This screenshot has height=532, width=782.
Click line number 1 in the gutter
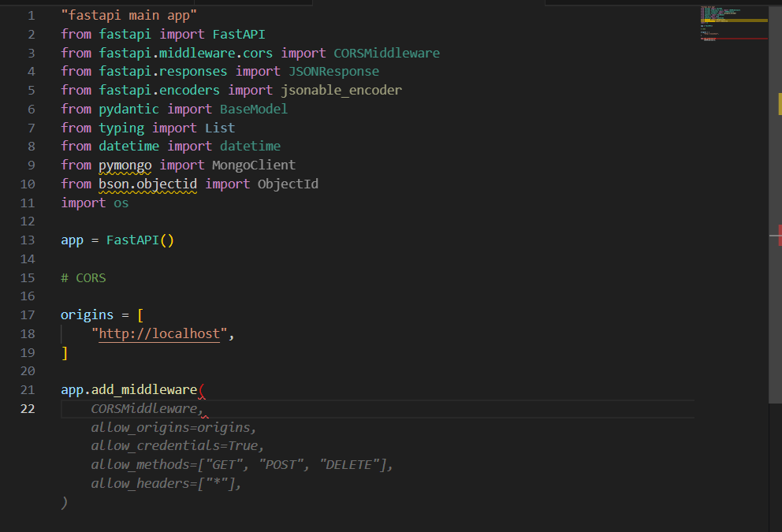click(31, 16)
